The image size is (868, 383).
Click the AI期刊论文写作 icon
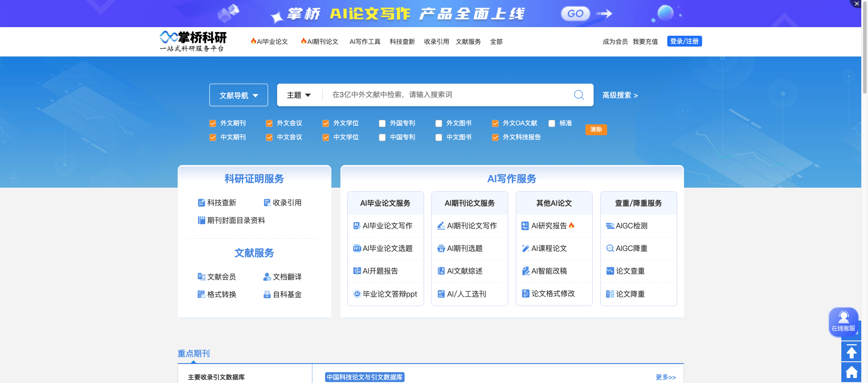[x=441, y=226]
